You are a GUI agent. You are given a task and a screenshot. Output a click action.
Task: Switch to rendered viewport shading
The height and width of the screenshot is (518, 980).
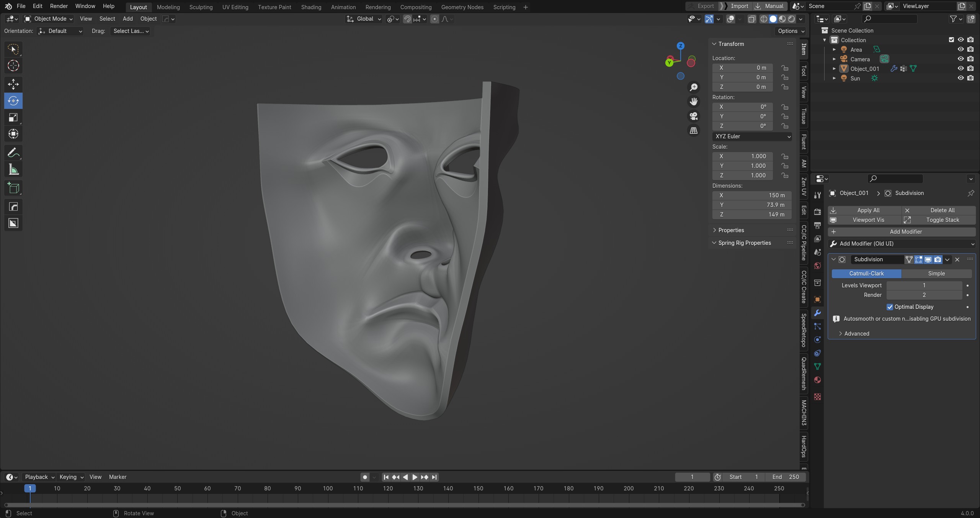click(x=791, y=19)
